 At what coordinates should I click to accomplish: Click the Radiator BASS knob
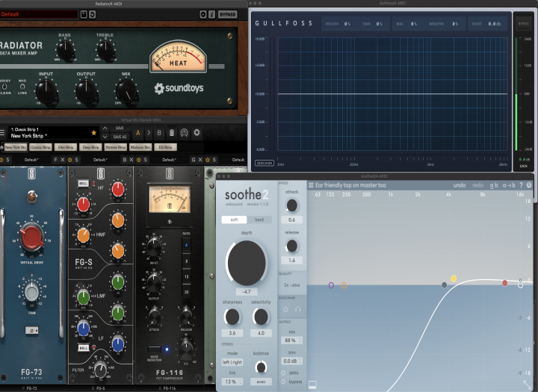pos(65,50)
